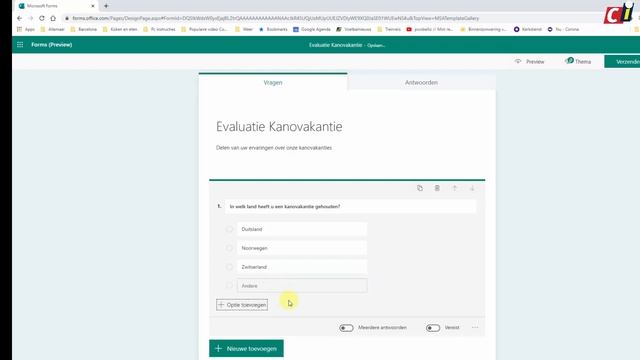Select the Duitsland radio option
Screen dimensions: 640x360
[229, 229]
